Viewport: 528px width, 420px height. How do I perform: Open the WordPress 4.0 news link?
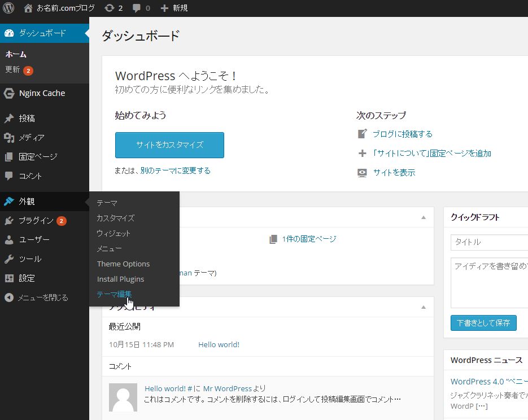pyautogui.click(x=489, y=382)
